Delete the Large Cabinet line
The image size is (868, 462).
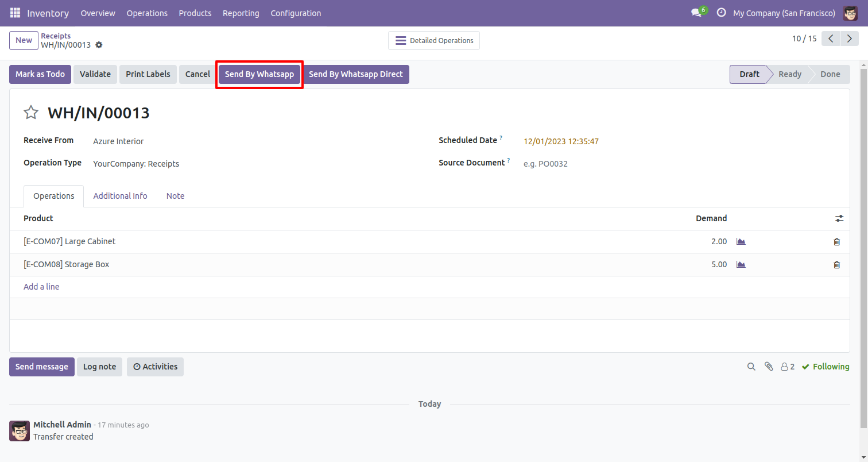click(x=836, y=242)
